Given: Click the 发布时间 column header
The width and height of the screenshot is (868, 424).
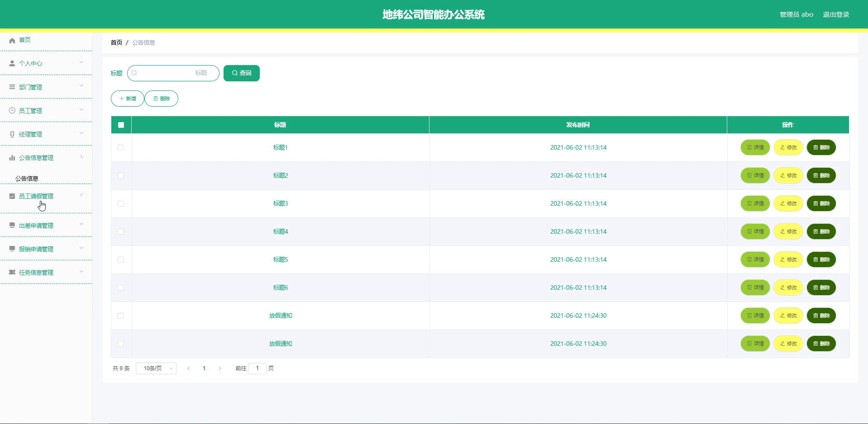Looking at the screenshot, I should (x=578, y=125).
